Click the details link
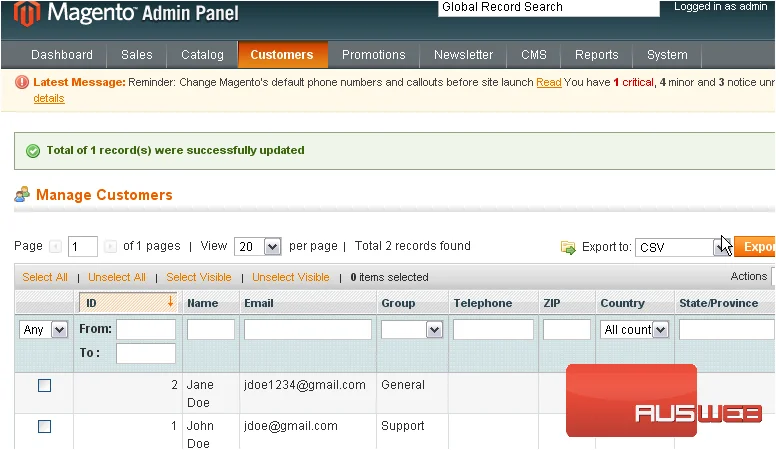The image size is (776, 450). pos(49,98)
